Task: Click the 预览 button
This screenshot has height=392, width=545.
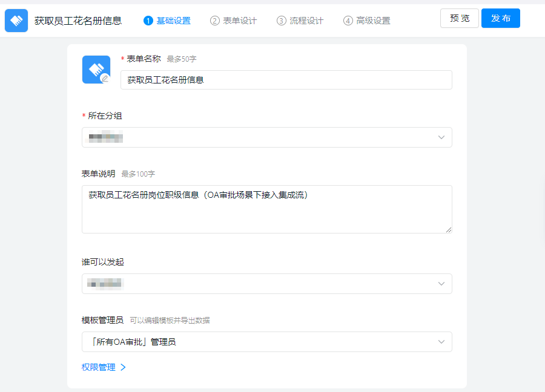Action: point(459,18)
